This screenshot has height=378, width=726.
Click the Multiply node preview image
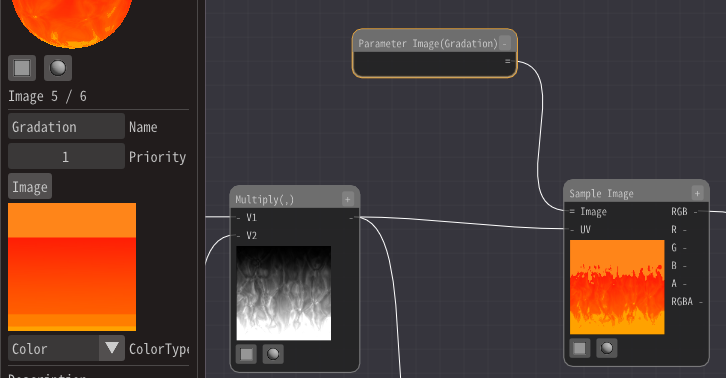pos(284,293)
